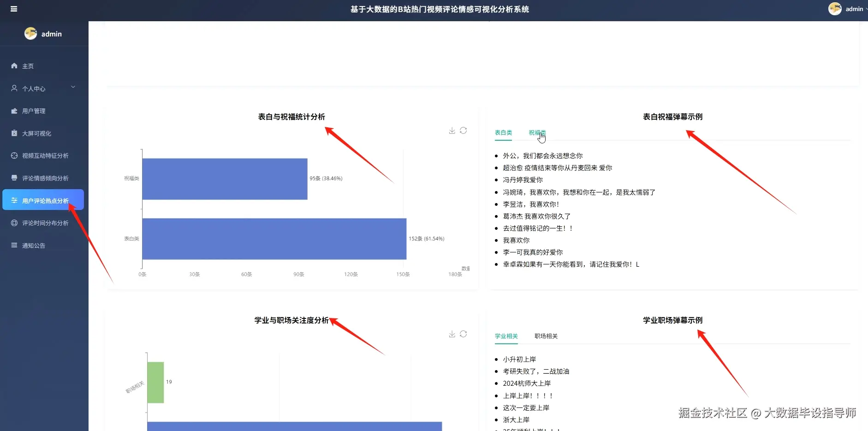Open the 表白类 tab in barrage examples
The image size is (868, 431).
coord(502,132)
